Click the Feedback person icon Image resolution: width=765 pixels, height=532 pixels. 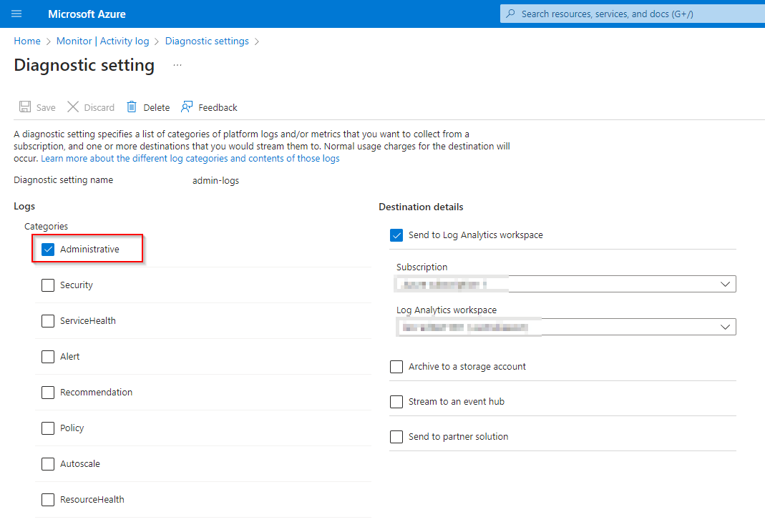coord(187,107)
